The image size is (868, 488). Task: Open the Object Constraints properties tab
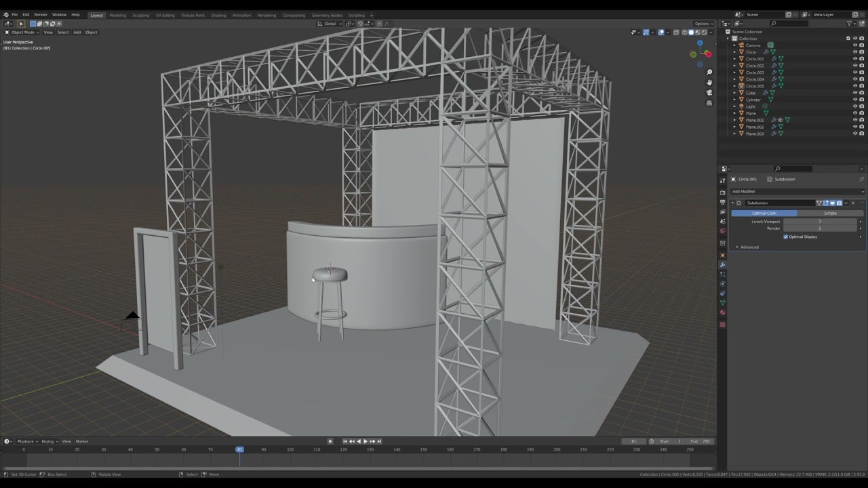(723, 293)
